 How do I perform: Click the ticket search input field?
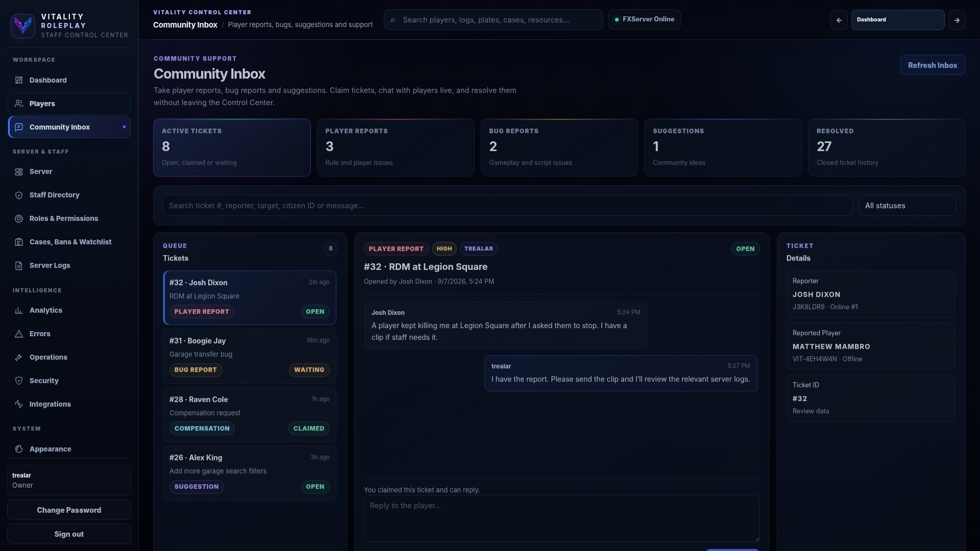(508, 206)
